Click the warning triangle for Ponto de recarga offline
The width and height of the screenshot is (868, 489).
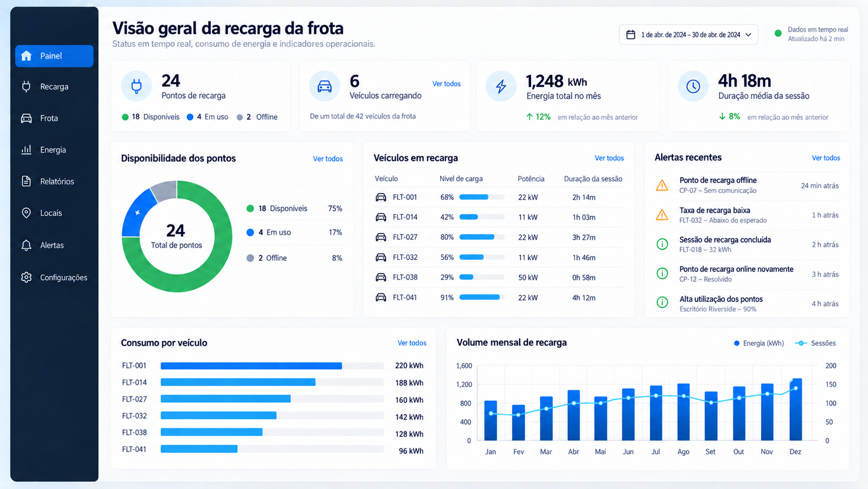(x=662, y=185)
